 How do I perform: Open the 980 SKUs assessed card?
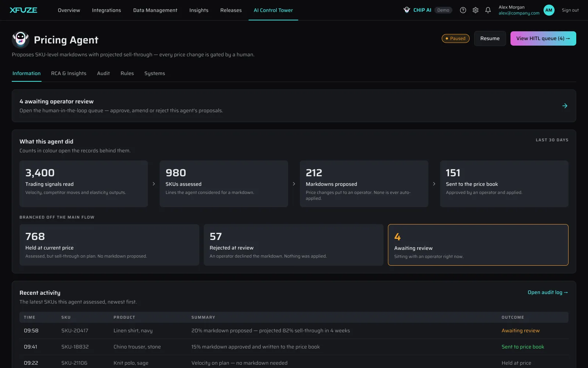click(x=224, y=184)
